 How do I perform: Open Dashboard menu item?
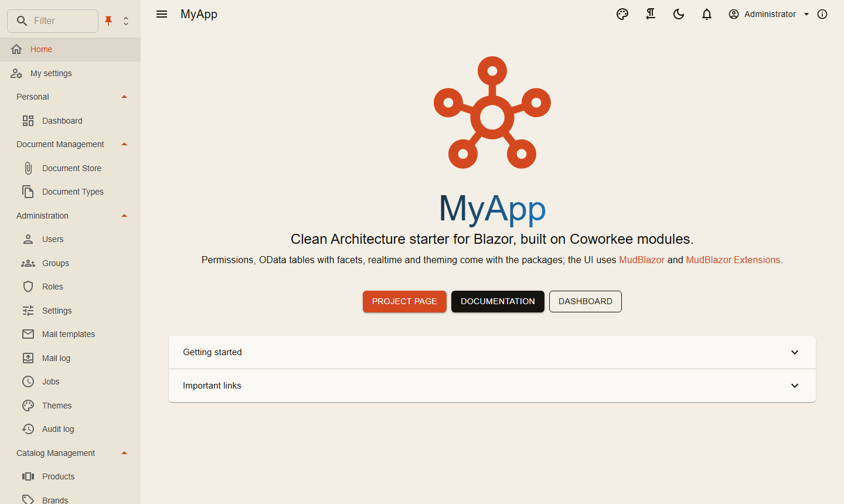[x=70, y=121]
